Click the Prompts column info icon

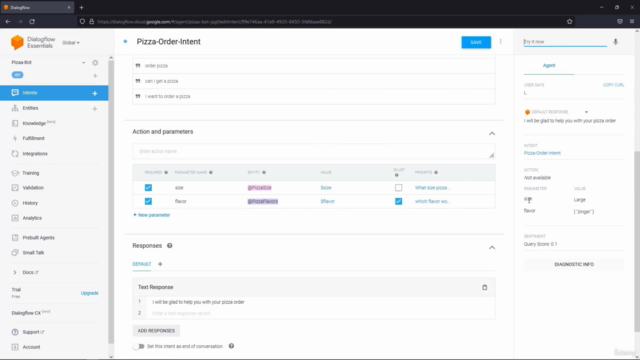pyautogui.click(x=436, y=173)
